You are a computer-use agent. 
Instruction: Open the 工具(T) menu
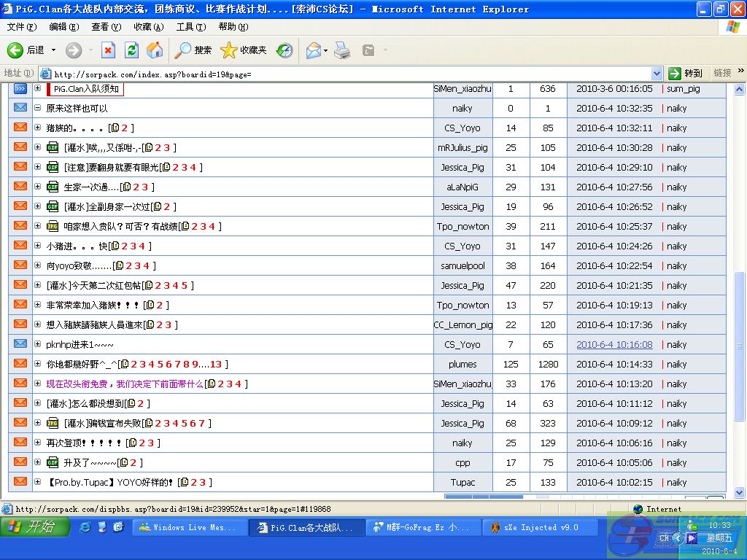click(190, 27)
